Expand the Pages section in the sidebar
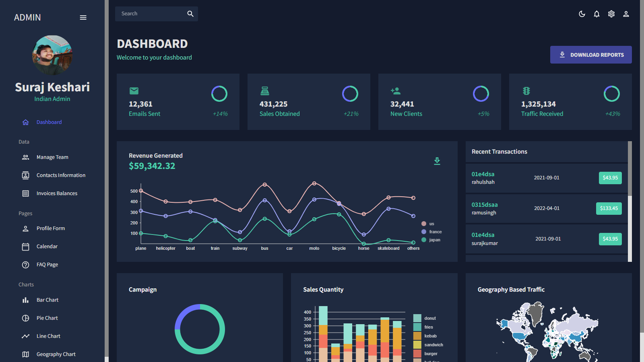 tap(25, 213)
